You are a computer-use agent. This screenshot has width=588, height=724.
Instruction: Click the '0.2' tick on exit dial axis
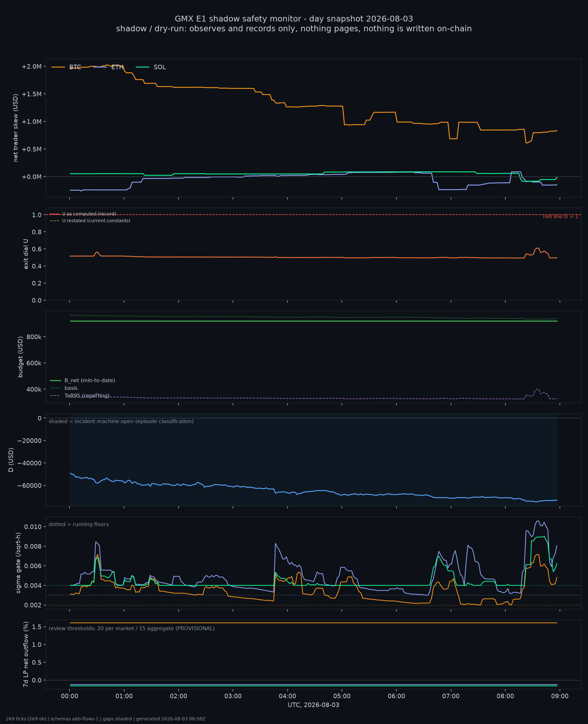click(x=37, y=283)
